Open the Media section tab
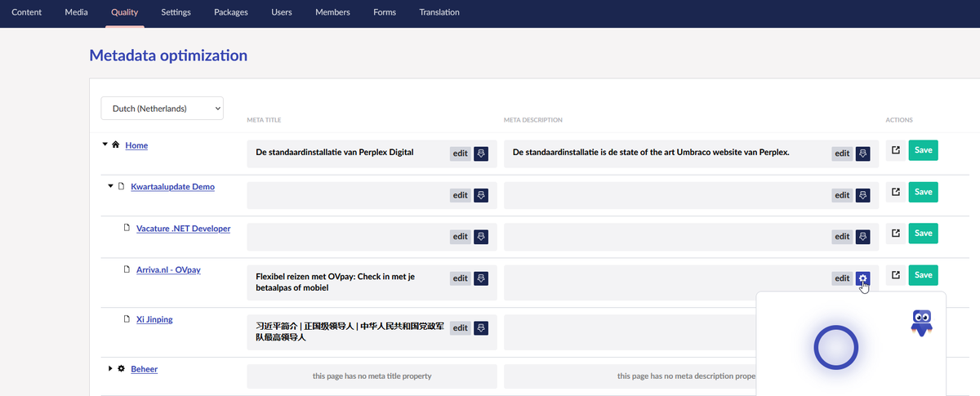 click(76, 12)
